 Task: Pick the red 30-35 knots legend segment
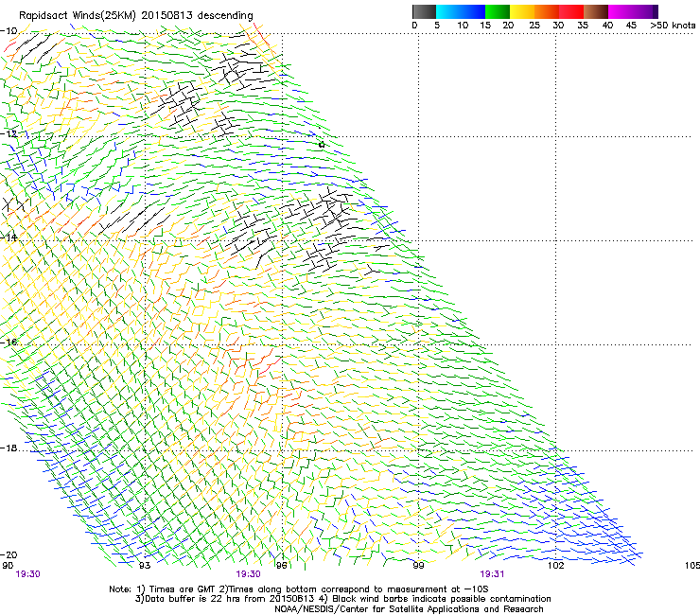(x=571, y=11)
